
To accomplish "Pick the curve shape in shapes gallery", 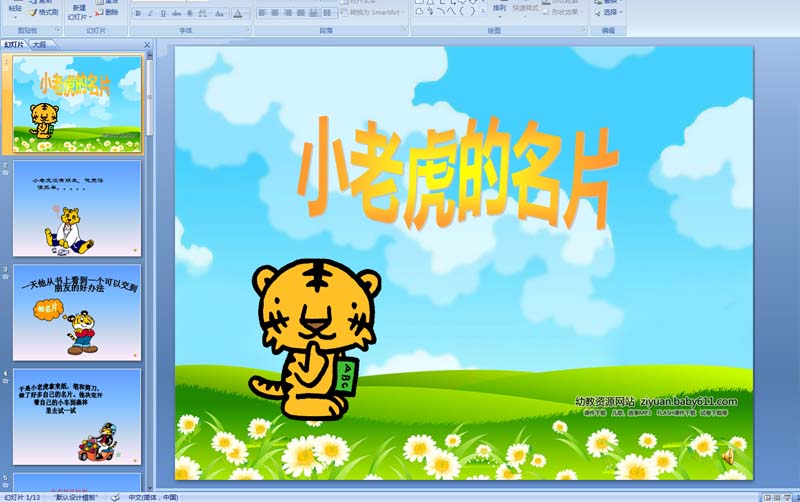I will coord(440,11).
